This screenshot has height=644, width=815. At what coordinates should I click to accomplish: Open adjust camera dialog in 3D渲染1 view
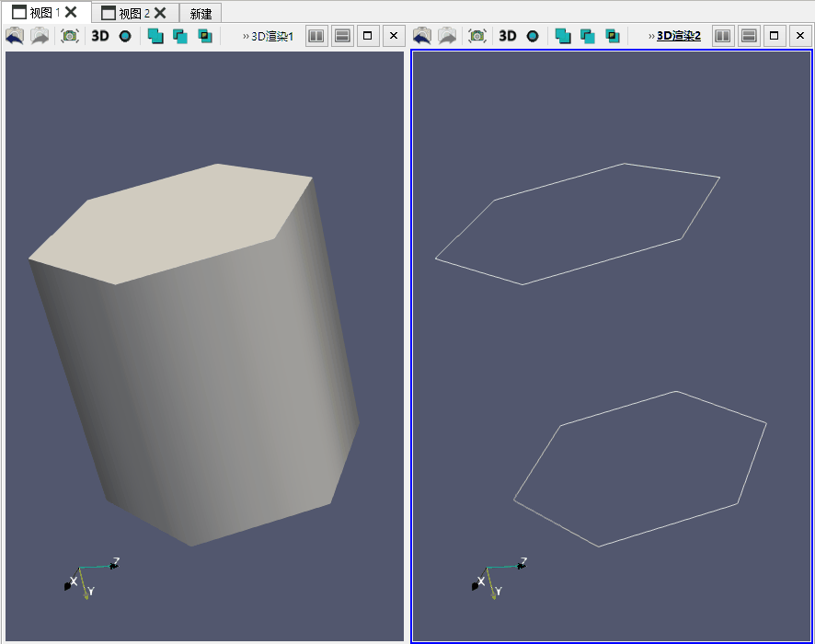(x=70, y=36)
